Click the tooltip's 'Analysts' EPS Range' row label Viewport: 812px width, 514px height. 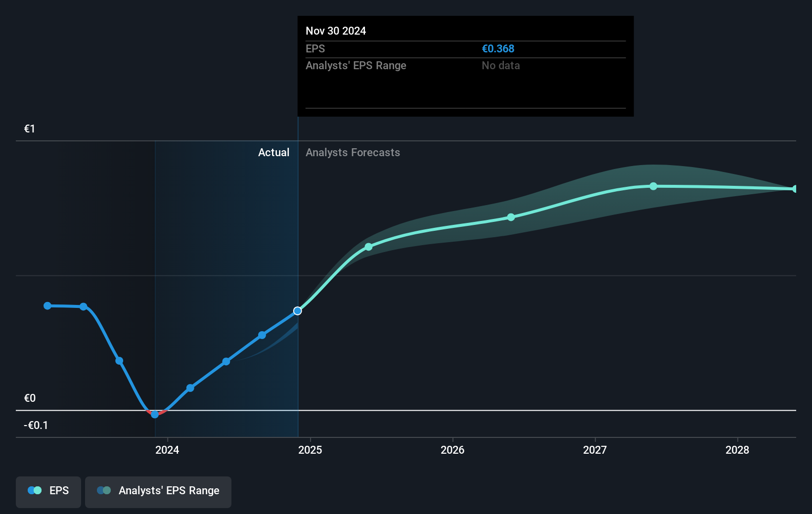[x=356, y=65]
